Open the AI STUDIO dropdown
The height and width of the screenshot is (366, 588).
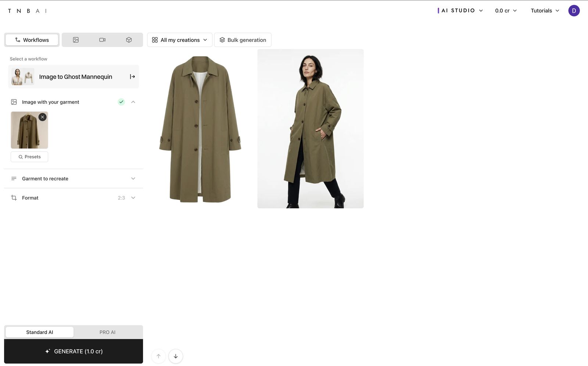pos(460,11)
